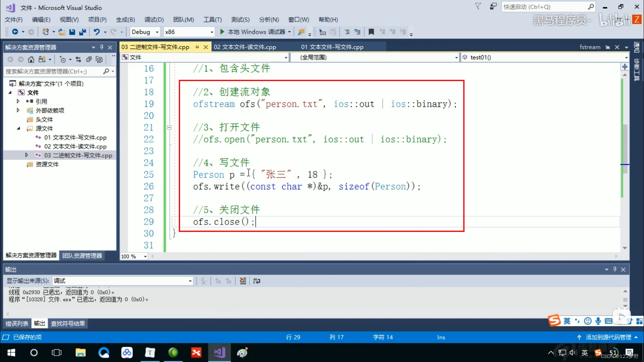Viewport: 644px width, 362px height.
Task: Uncomment selected lines icon
Action: click(358, 32)
